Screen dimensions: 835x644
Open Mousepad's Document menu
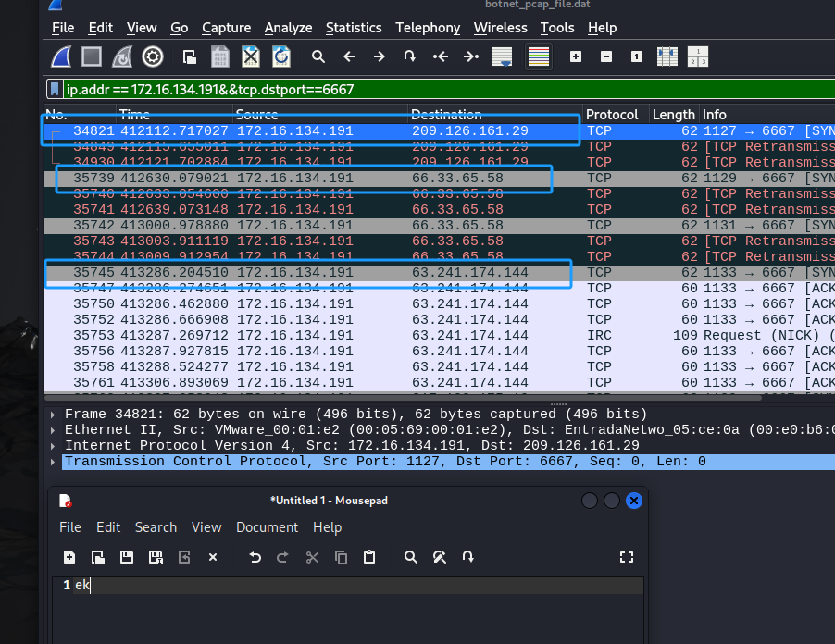[267, 527]
